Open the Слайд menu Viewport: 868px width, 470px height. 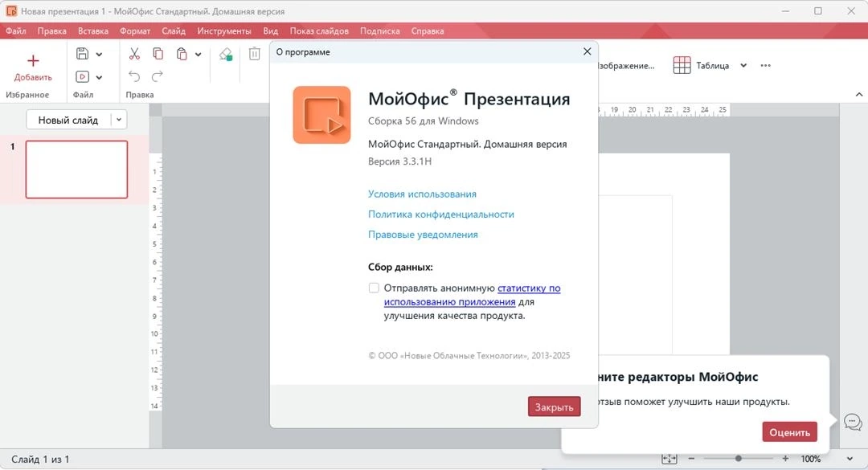[174, 31]
